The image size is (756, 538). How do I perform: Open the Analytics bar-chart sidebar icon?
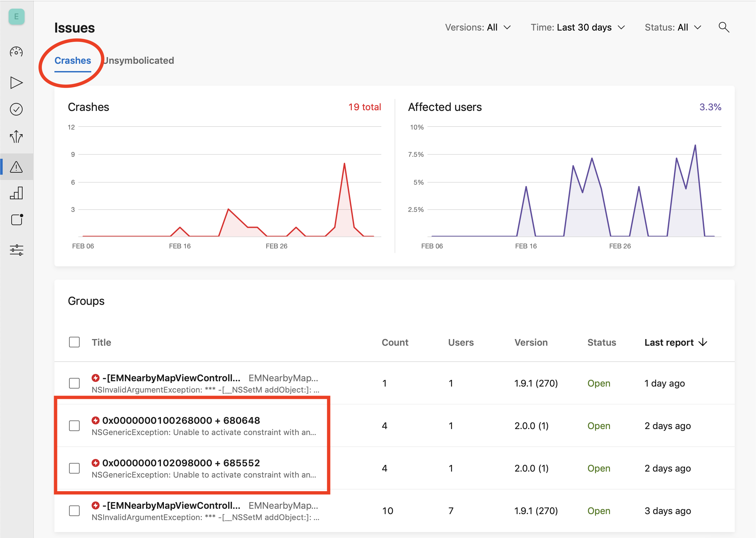coord(16,193)
